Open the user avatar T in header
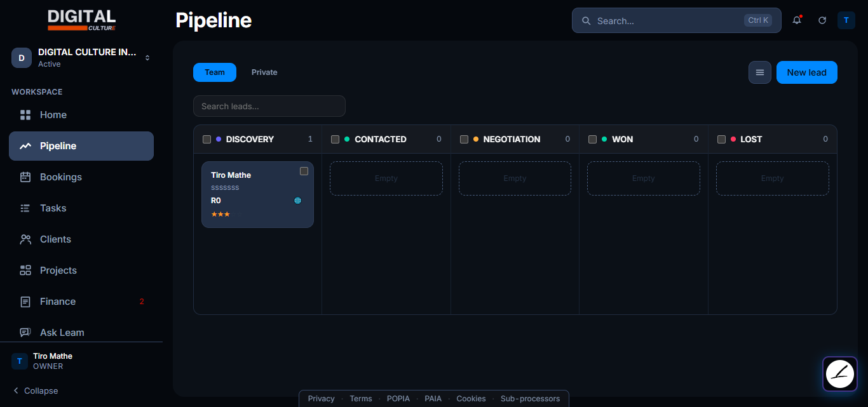868x407 pixels. click(846, 20)
